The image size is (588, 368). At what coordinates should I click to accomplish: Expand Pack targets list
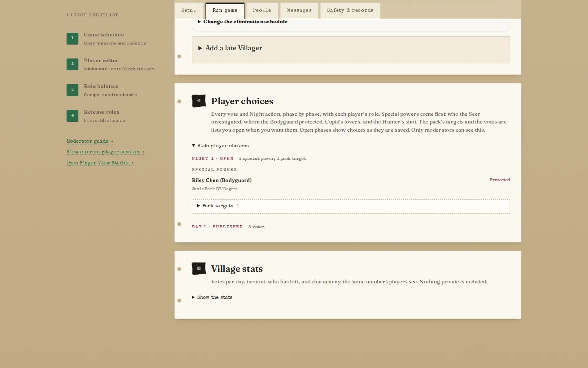coord(351,206)
